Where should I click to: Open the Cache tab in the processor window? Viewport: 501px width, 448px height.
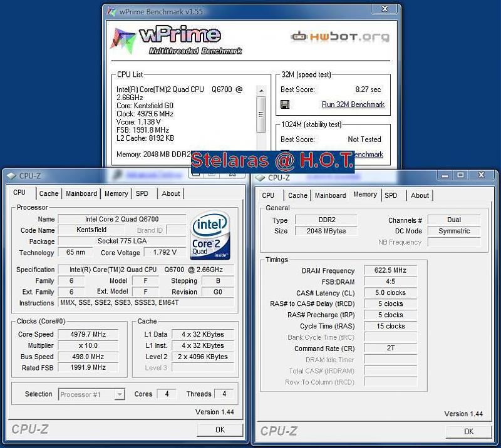point(49,193)
